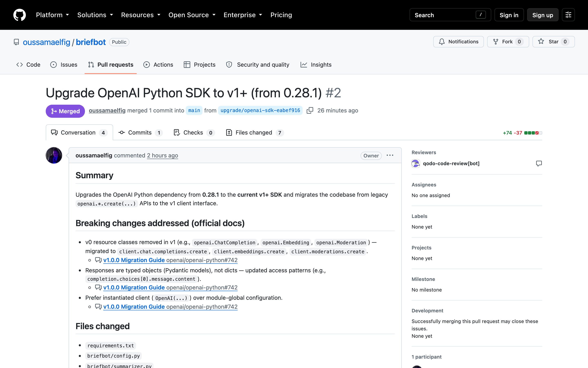Open Migration Guide link under Pydantic bullet

[170, 287]
